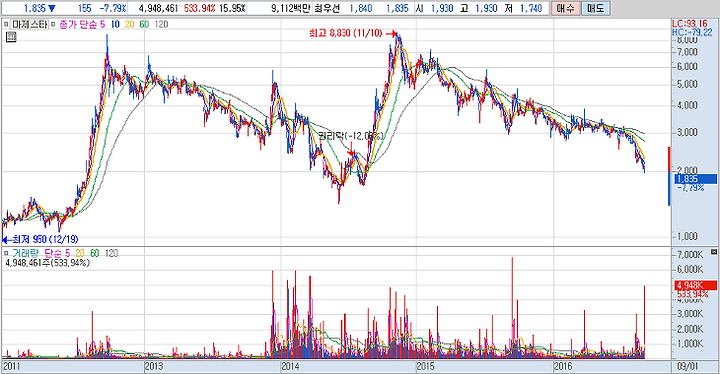The height and width of the screenshot is (374, 720).
Task: Click the -7.79% change rate in header
Action: 113,8
